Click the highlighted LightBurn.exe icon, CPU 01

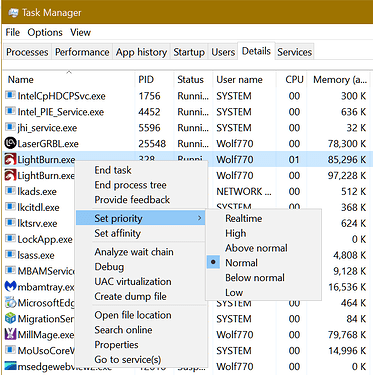click(10, 159)
